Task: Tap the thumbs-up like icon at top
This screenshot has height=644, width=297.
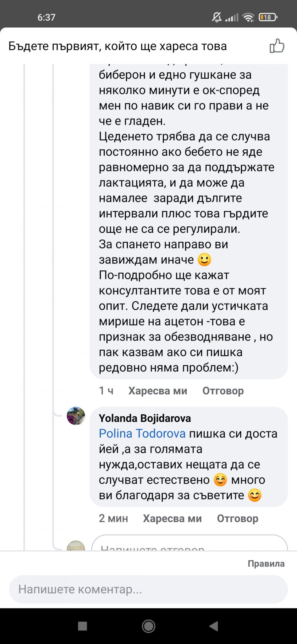Action: point(277,46)
